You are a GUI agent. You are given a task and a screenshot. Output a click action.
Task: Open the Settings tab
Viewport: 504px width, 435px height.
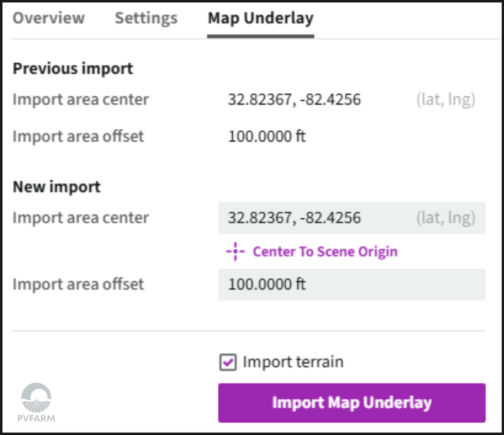coord(146,18)
